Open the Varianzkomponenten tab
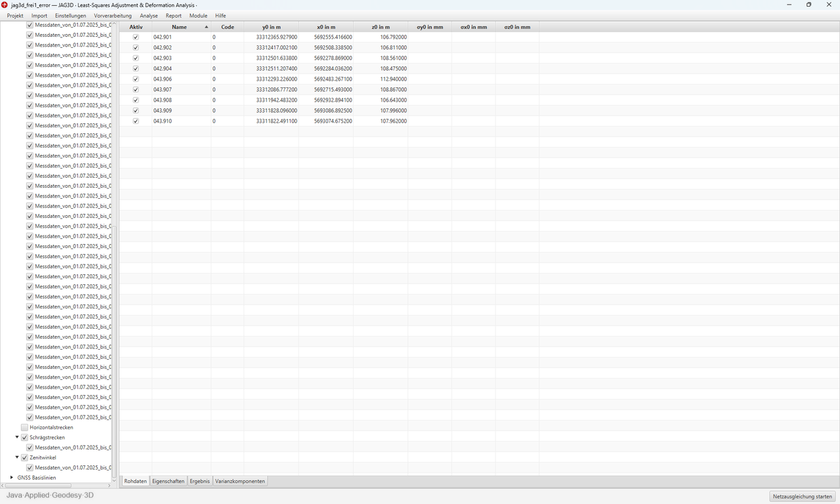This screenshot has height=504, width=840. tap(240, 481)
